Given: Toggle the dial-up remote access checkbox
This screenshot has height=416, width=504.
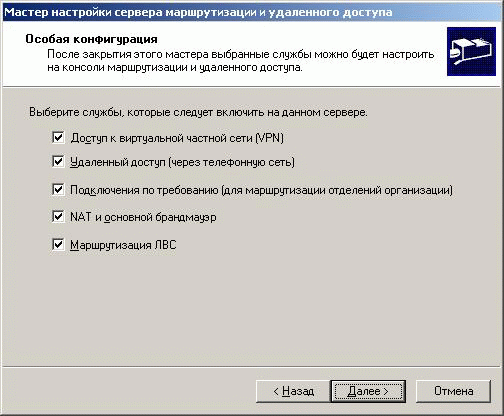Looking at the screenshot, I should coord(58,162).
